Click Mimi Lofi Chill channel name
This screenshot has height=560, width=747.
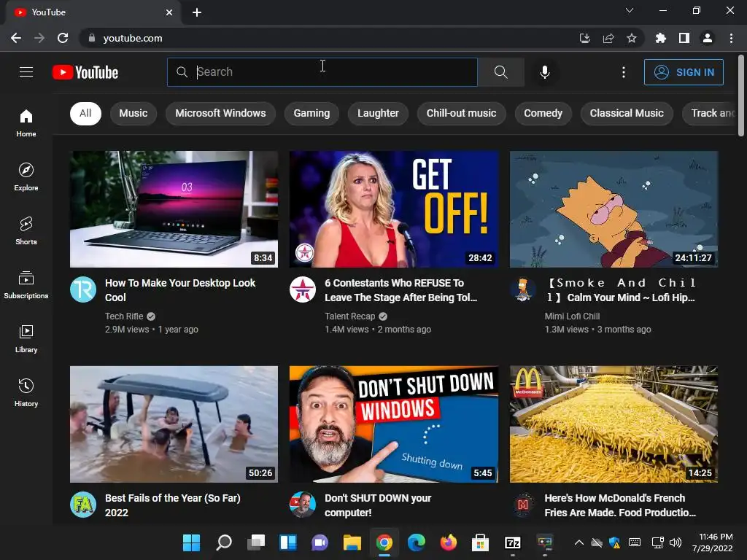[x=572, y=316]
